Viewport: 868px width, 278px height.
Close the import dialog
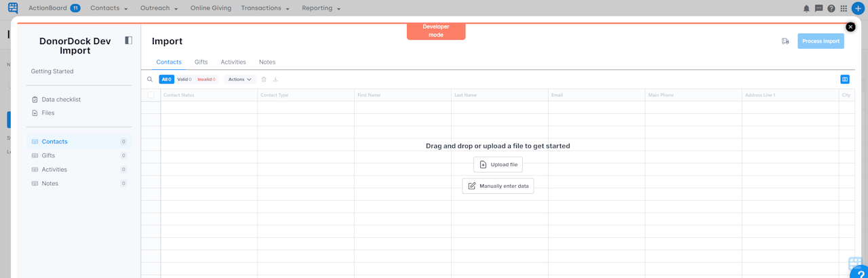850,27
